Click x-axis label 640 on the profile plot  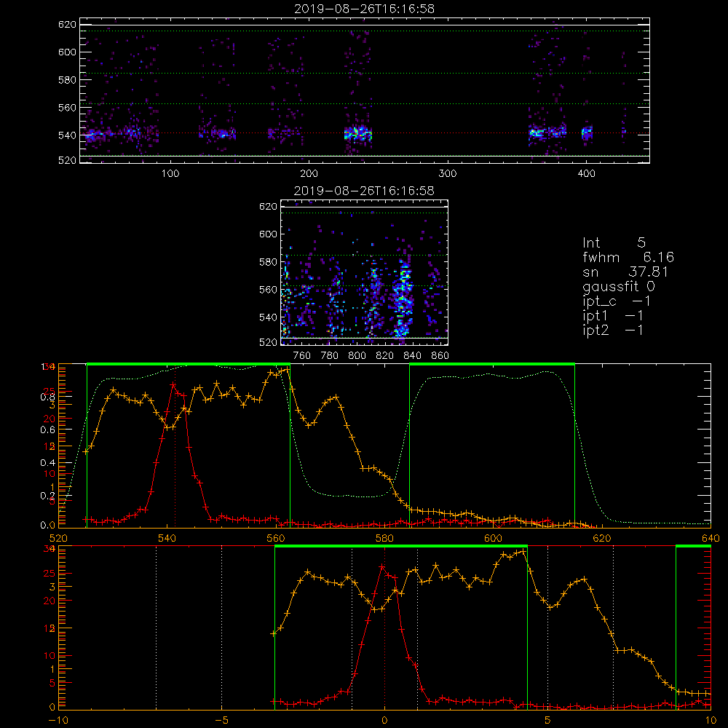(711, 538)
